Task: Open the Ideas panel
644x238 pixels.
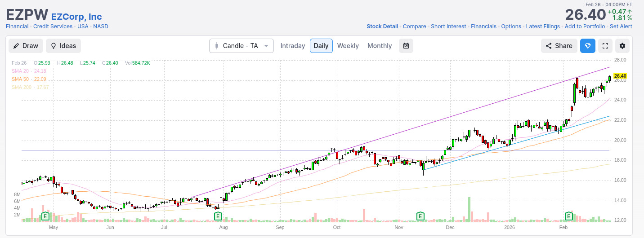Action: tap(63, 46)
